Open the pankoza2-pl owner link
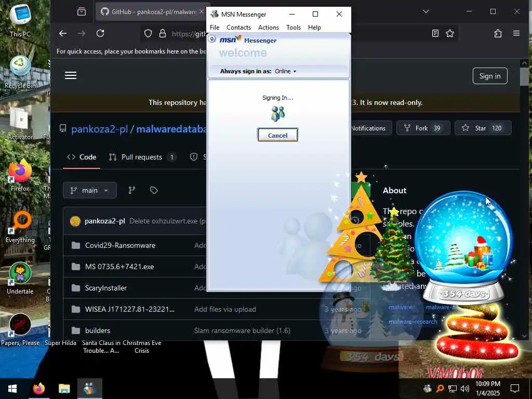The image size is (532, 399). [x=99, y=129]
